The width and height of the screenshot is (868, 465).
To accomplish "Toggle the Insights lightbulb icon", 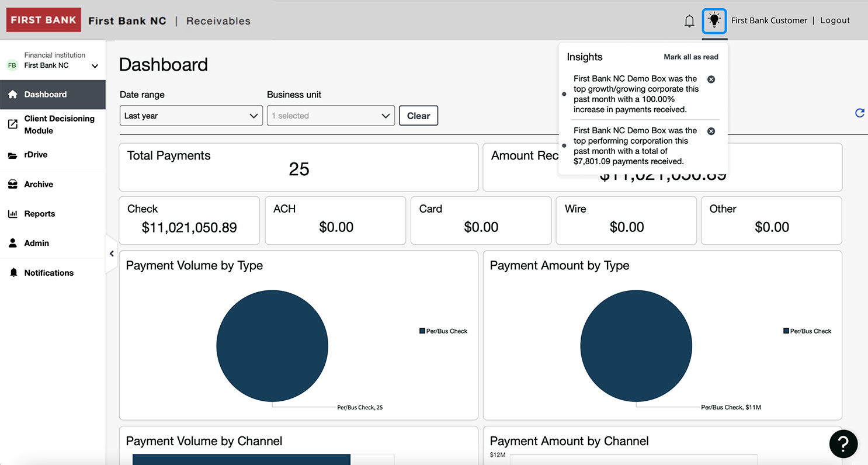I will click(714, 20).
